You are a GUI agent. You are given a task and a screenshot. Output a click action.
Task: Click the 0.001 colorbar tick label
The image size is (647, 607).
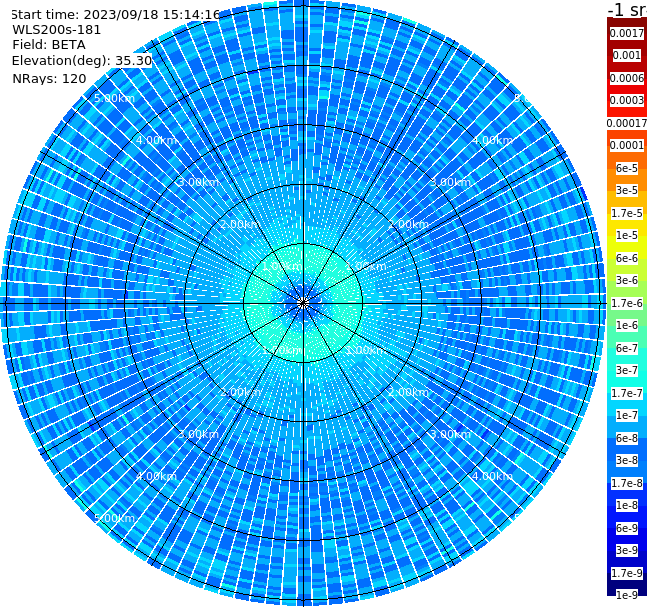627,55
